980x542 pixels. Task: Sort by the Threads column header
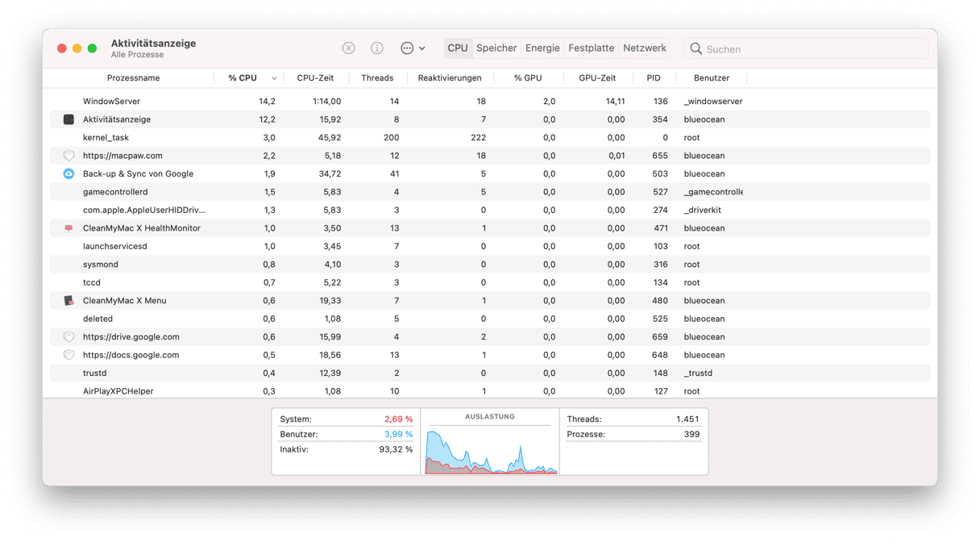(x=377, y=78)
